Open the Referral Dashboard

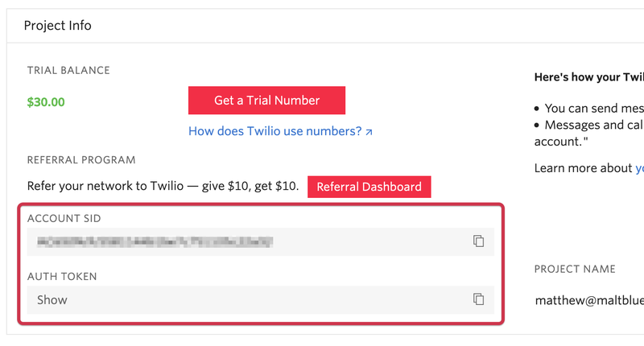point(369,187)
